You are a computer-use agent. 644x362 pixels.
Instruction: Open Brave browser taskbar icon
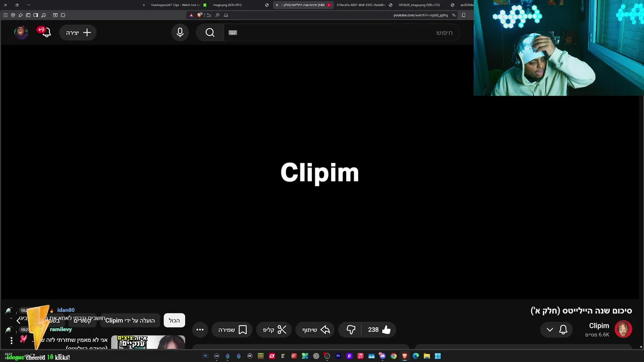pos(405,356)
